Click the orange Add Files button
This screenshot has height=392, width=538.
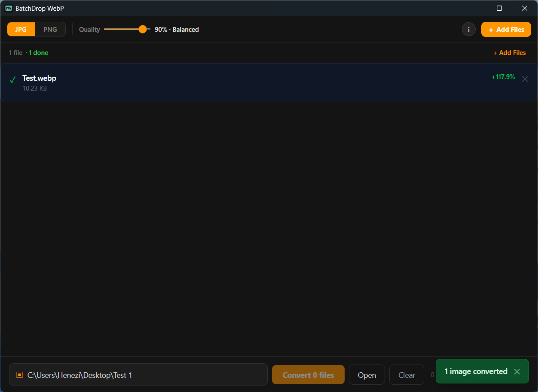point(506,29)
